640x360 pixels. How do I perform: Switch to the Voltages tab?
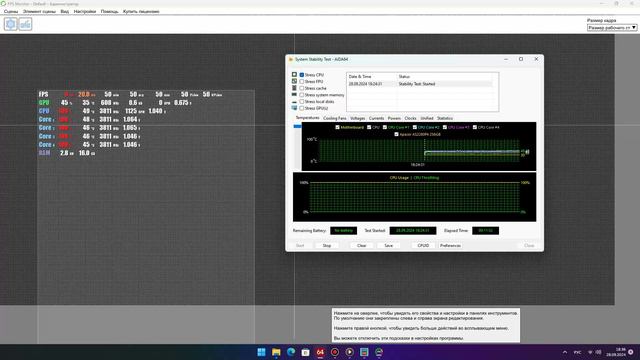coord(358,118)
